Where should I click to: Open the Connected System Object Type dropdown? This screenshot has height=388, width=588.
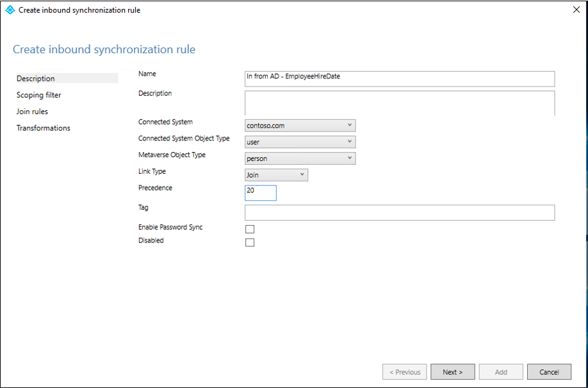point(350,142)
